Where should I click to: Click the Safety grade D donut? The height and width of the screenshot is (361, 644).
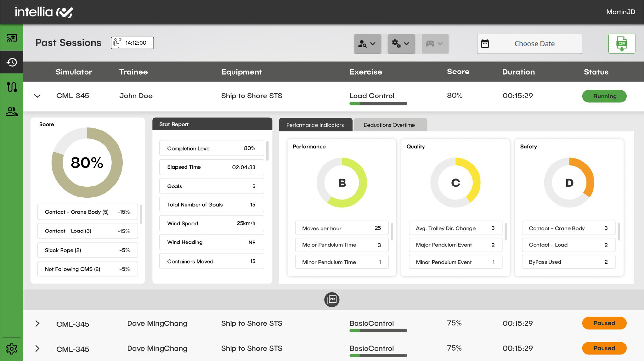point(569,183)
